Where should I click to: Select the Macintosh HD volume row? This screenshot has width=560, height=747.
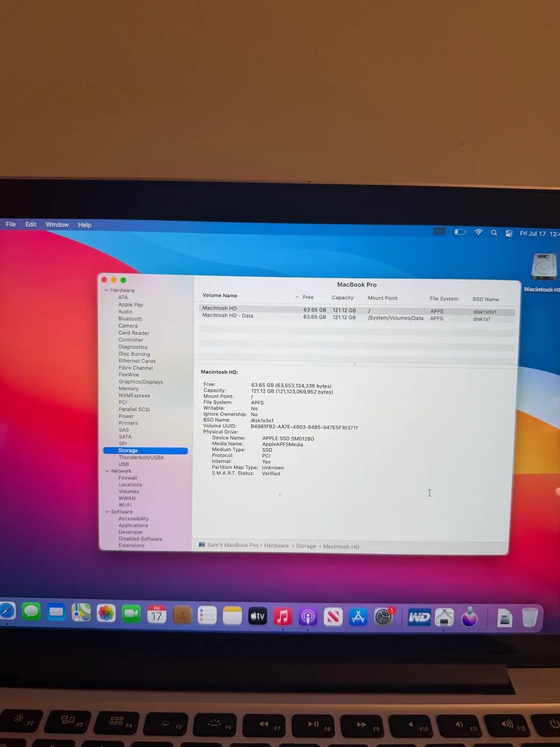(x=356, y=310)
